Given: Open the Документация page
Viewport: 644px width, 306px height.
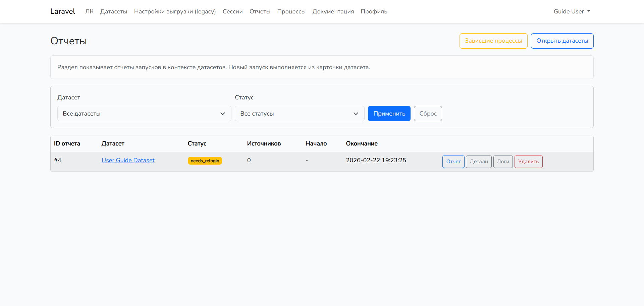Looking at the screenshot, I should click(333, 11).
